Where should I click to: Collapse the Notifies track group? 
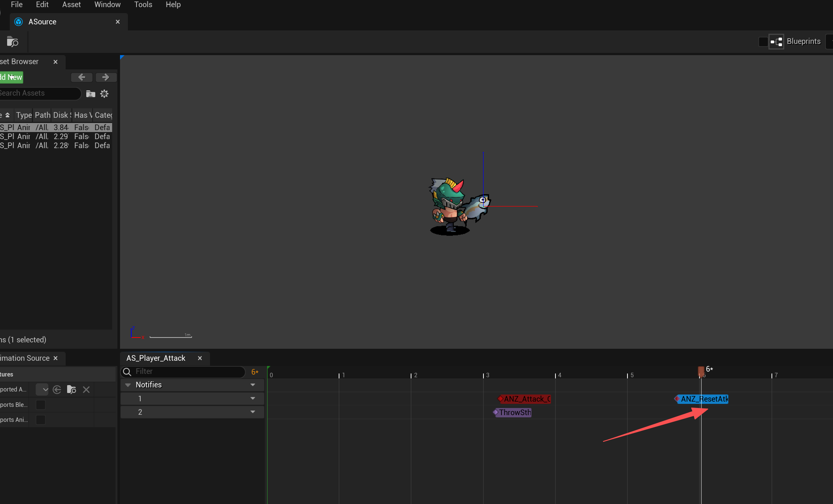[128, 385]
